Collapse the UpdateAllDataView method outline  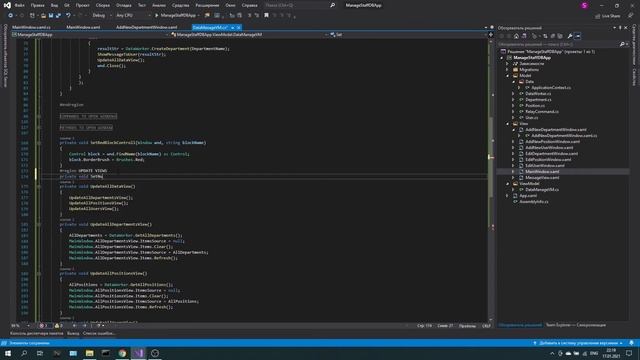pyautogui.click(x=39, y=187)
